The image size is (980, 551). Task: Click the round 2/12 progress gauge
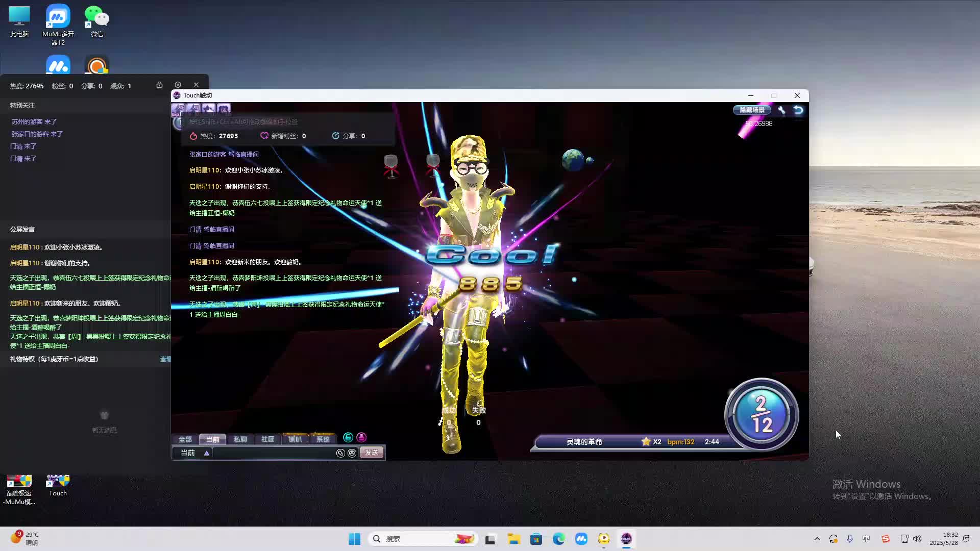tap(761, 414)
